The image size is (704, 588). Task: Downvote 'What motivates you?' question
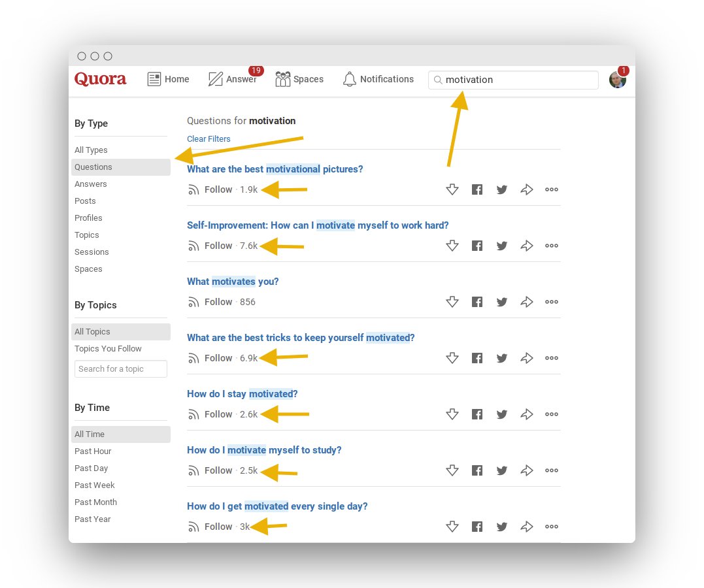tap(452, 302)
